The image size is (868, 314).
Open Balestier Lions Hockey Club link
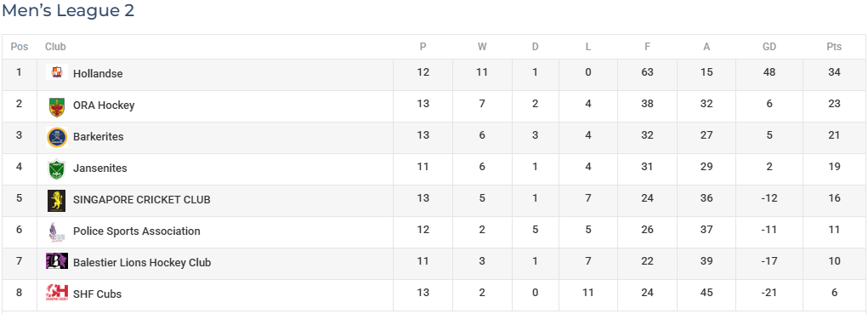[x=142, y=262]
